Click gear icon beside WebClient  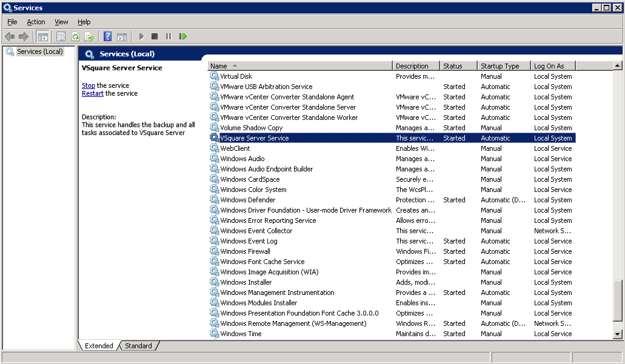pyautogui.click(x=214, y=148)
